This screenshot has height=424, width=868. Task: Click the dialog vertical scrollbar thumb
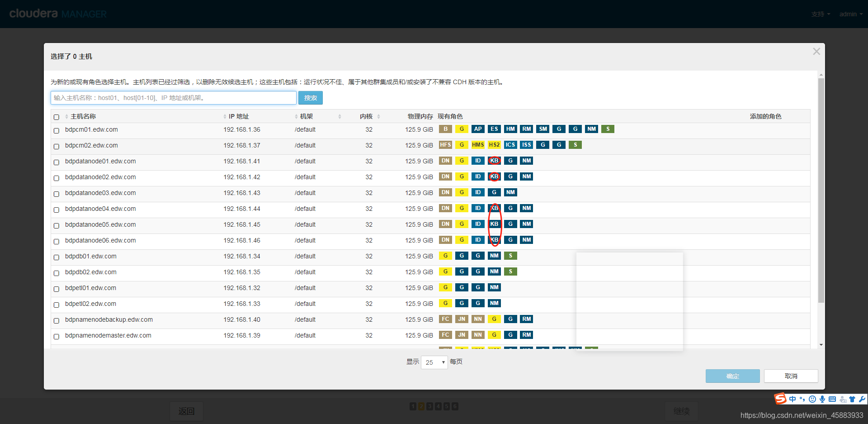coord(821,190)
